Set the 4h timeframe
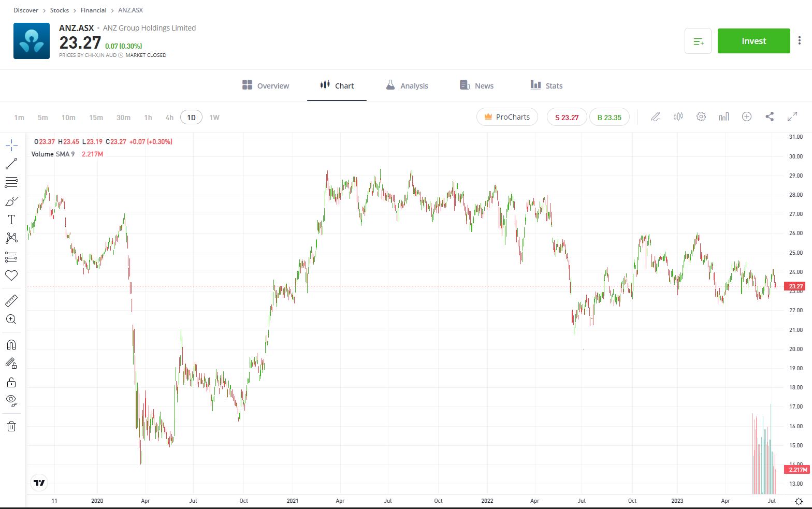The width and height of the screenshot is (812, 509). pos(169,118)
